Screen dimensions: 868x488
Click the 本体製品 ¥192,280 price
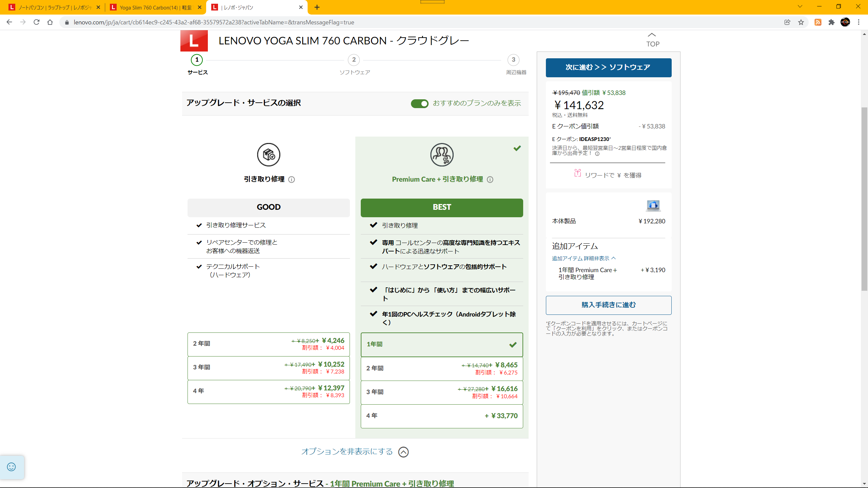(x=652, y=221)
